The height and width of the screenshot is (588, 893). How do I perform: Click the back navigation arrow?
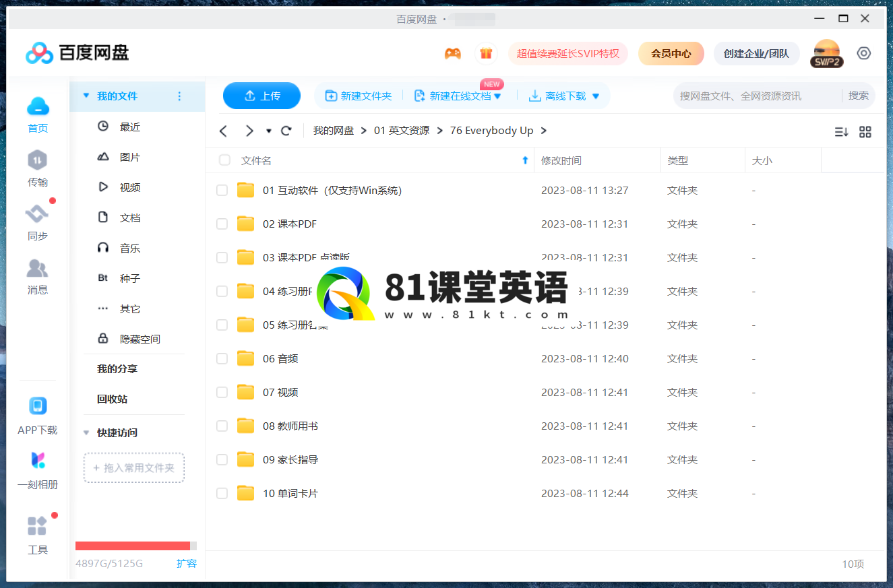[224, 131]
